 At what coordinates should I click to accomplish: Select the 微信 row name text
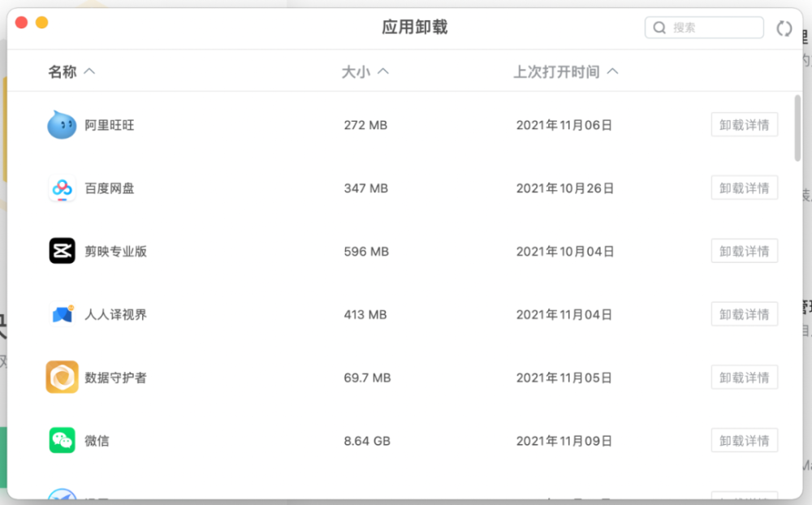point(97,441)
